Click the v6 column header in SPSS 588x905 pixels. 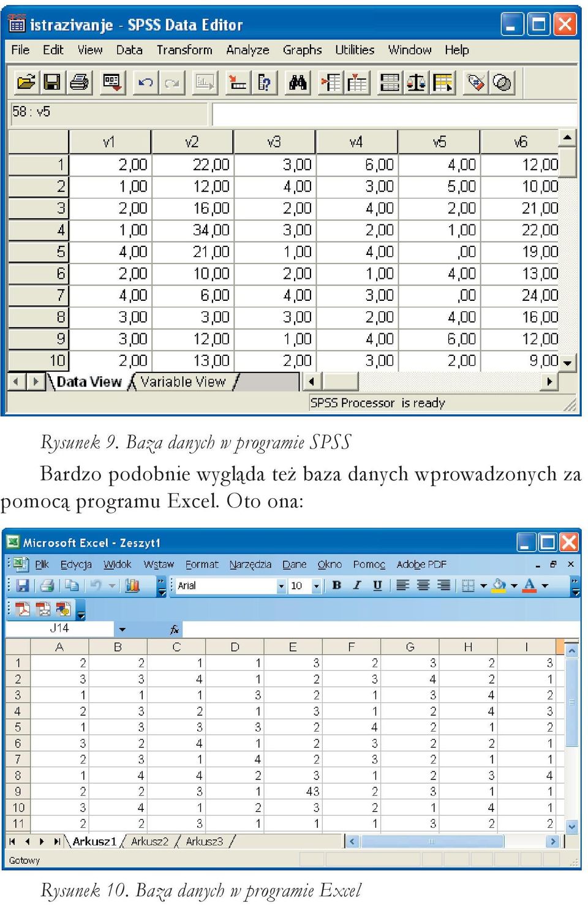(519, 142)
